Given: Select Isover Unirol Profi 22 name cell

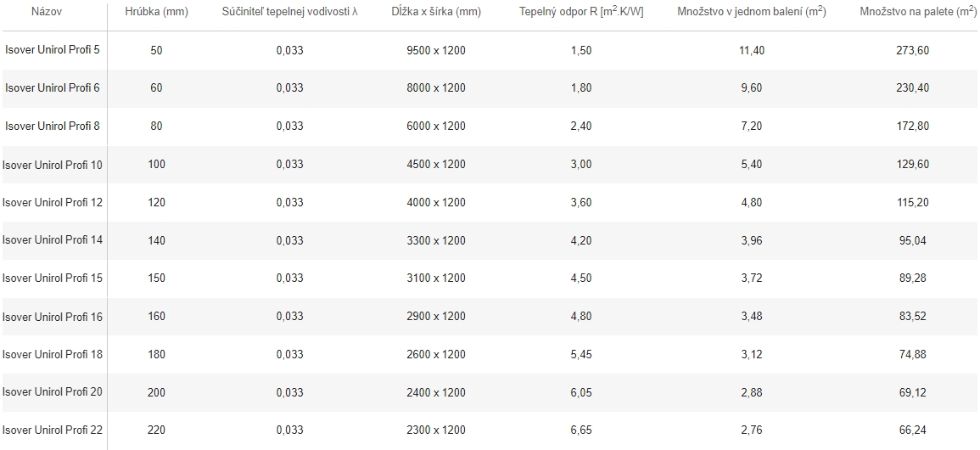Looking at the screenshot, I should click(53, 430).
